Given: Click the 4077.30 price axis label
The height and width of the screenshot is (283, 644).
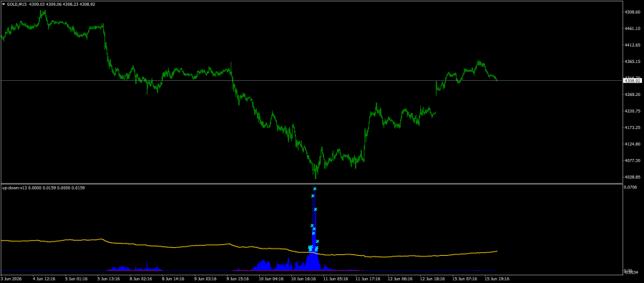Looking at the screenshot, I should click(x=632, y=160).
